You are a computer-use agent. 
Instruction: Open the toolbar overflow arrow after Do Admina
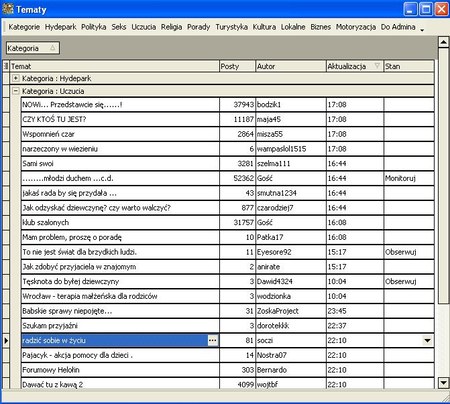(x=422, y=30)
